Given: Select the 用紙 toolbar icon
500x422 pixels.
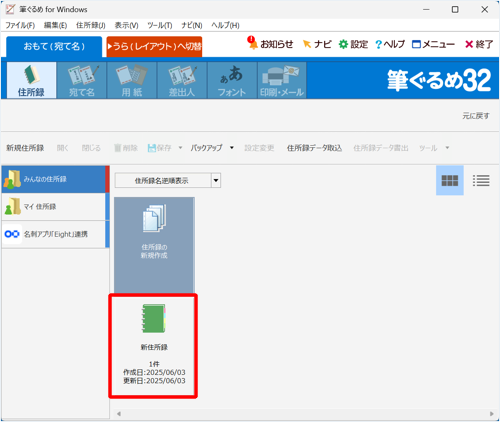Looking at the screenshot, I should [132, 80].
